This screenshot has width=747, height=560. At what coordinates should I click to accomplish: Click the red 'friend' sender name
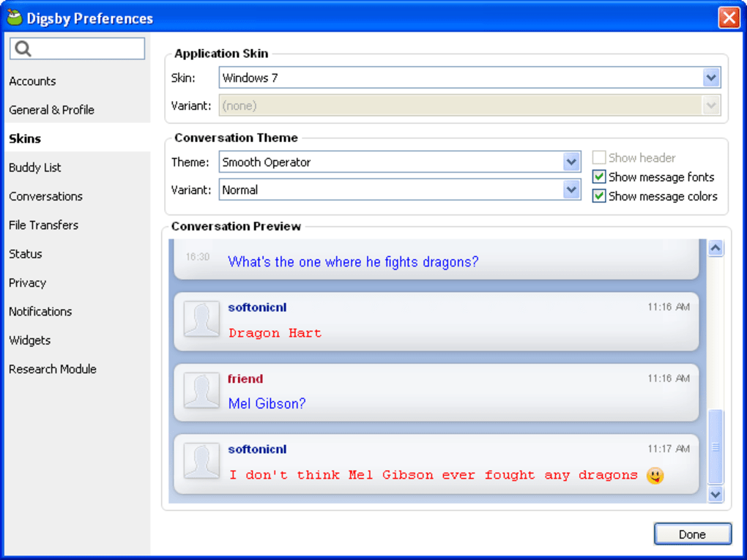pos(245,378)
